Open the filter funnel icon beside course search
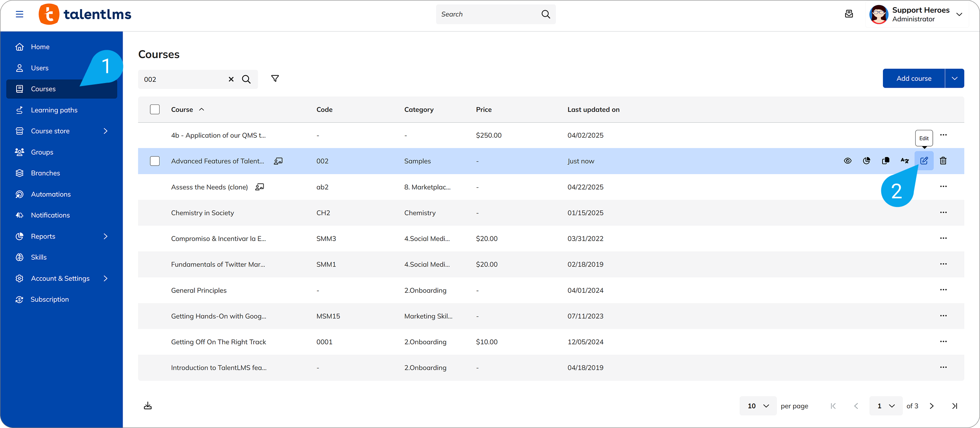980x428 pixels. point(275,79)
